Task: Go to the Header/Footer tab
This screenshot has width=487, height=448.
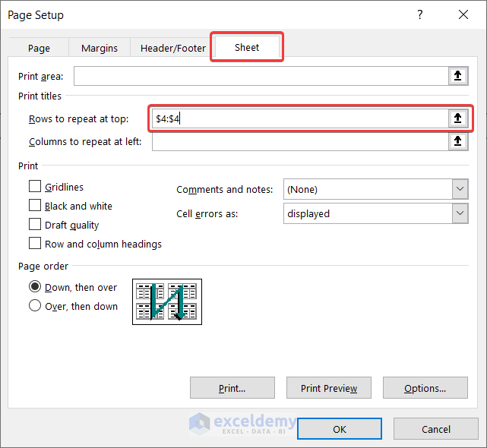Action: tap(173, 48)
